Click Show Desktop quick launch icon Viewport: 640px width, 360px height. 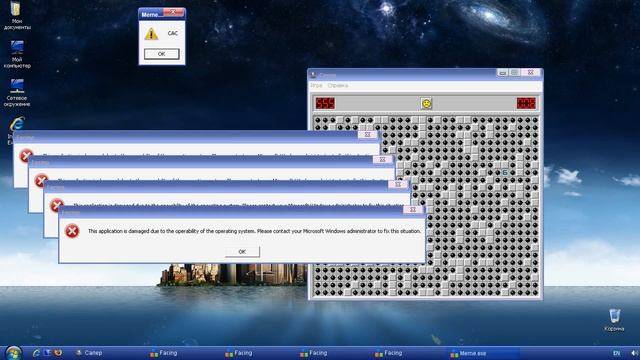click(x=47, y=353)
